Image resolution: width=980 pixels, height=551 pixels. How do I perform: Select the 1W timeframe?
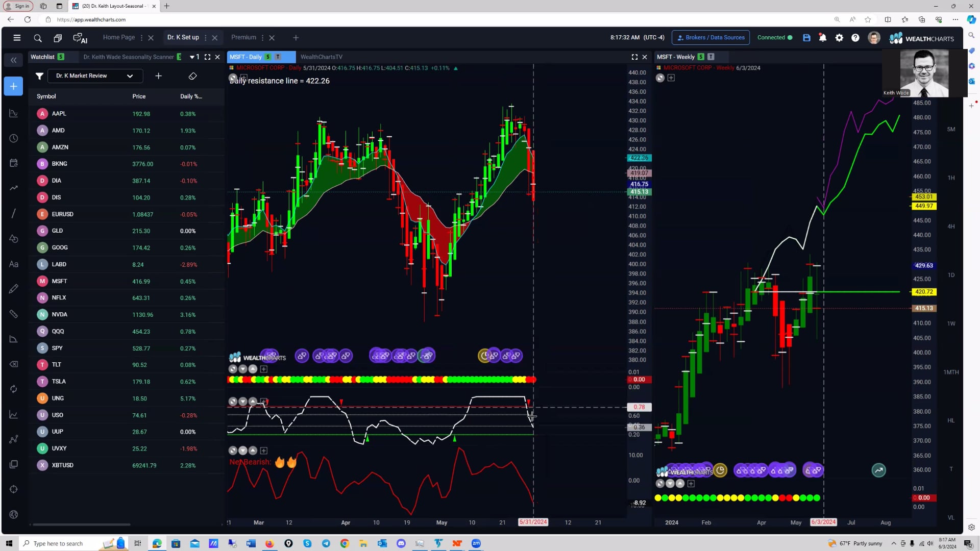pos(951,323)
